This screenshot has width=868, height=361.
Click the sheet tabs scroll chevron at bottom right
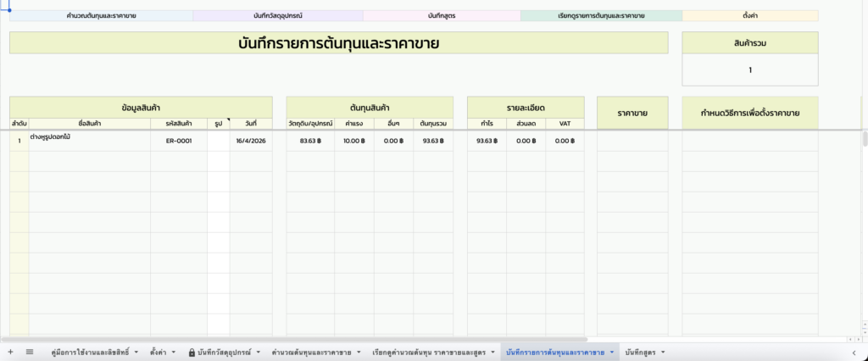click(856, 353)
